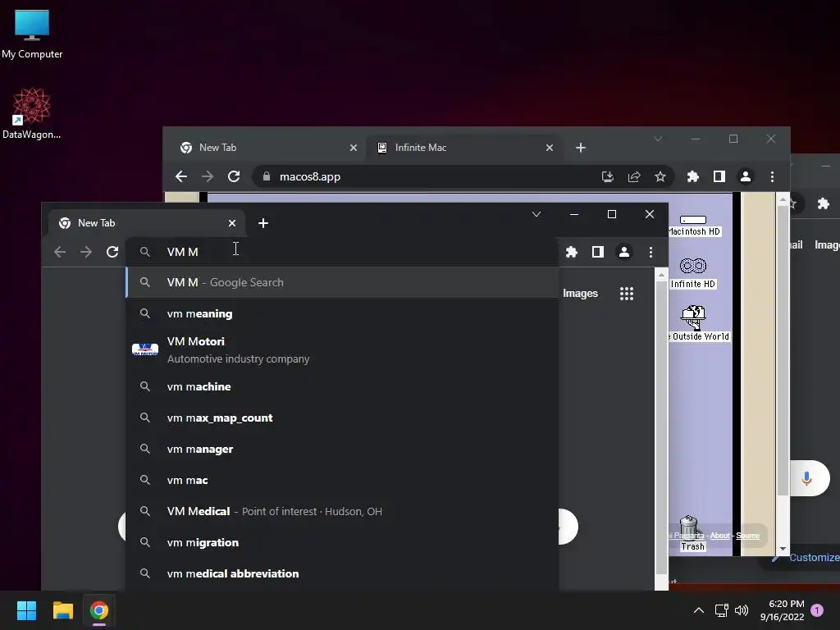The height and width of the screenshot is (630, 840).
Task: Click the address bar containing VM M
Action: pyautogui.click(x=343, y=252)
